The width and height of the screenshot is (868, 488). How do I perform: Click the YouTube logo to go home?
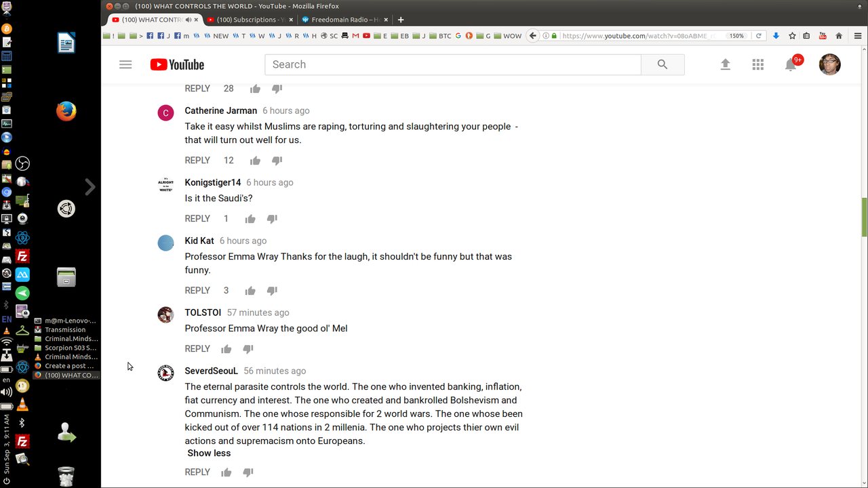(177, 64)
